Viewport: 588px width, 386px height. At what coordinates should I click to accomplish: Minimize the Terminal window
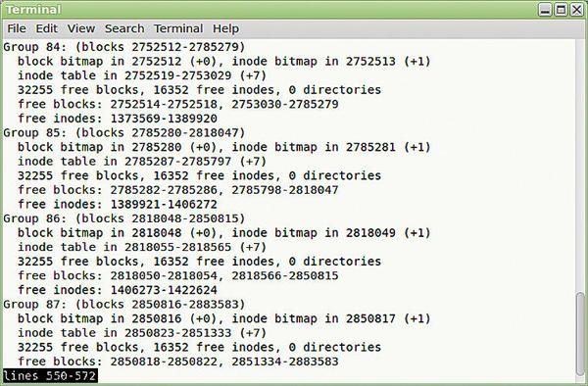545,10
